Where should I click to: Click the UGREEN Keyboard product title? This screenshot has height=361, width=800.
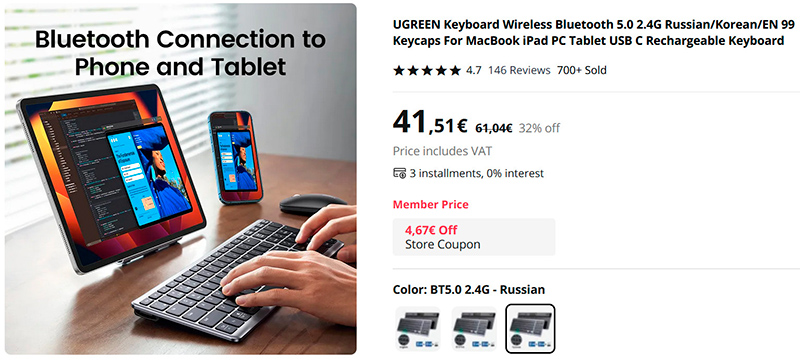[x=593, y=33]
